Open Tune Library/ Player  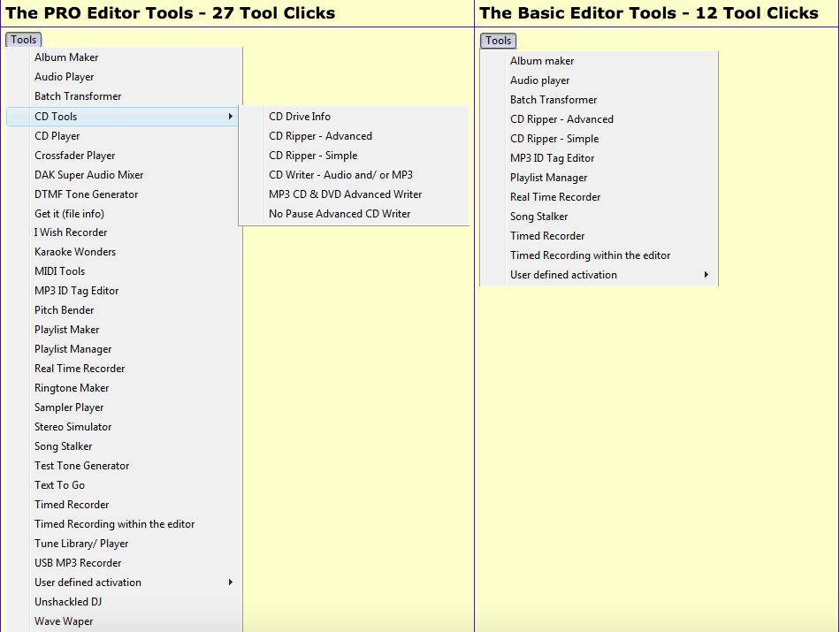pyautogui.click(x=81, y=544)
